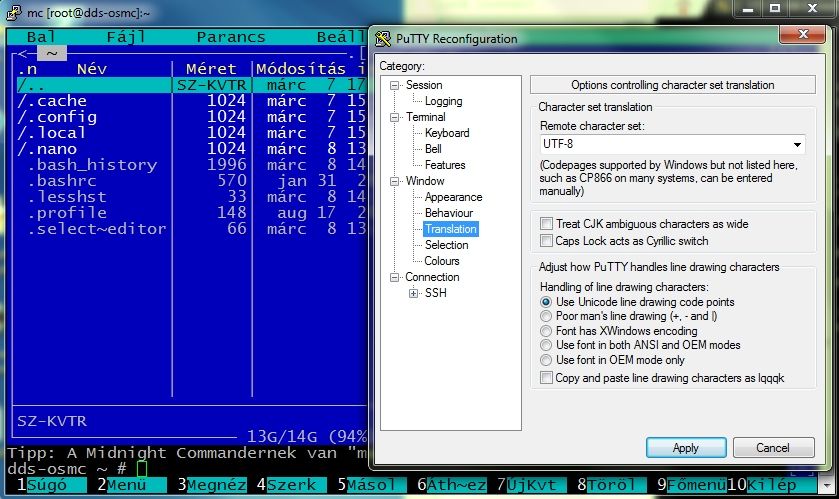Open the Remote character set dropdown
This screenshot has height=499, width=839.
pyautogui.click(x=797, y=144)
